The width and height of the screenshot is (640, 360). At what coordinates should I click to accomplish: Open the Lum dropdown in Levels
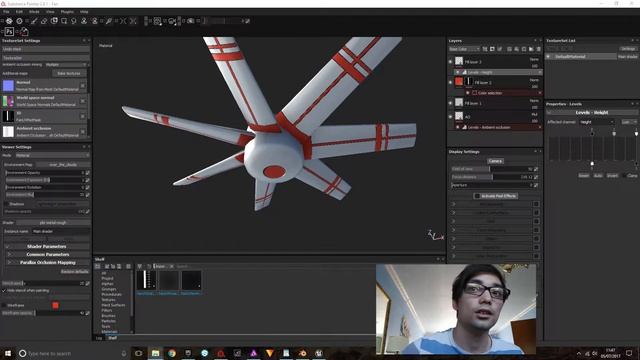click(x=629, y=122)
